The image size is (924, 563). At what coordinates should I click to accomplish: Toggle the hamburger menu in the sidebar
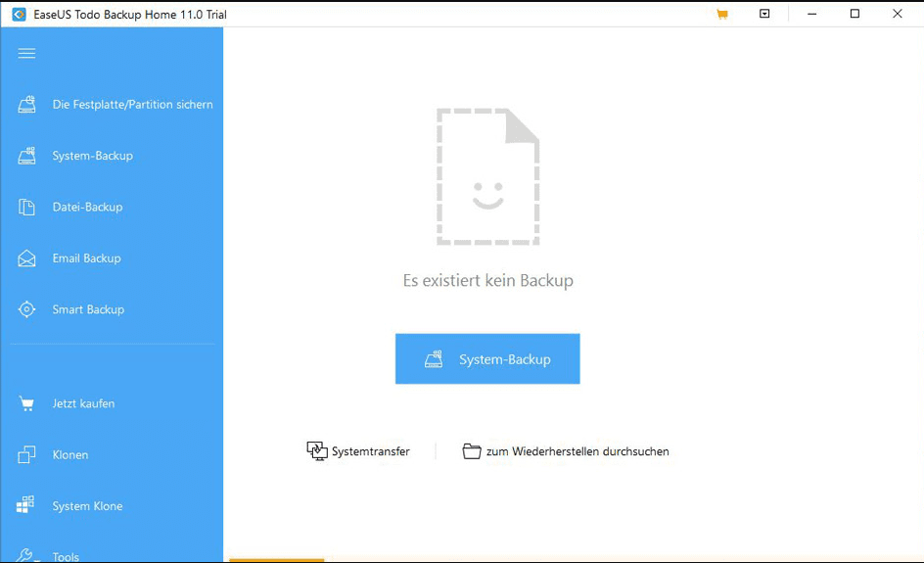26,54
